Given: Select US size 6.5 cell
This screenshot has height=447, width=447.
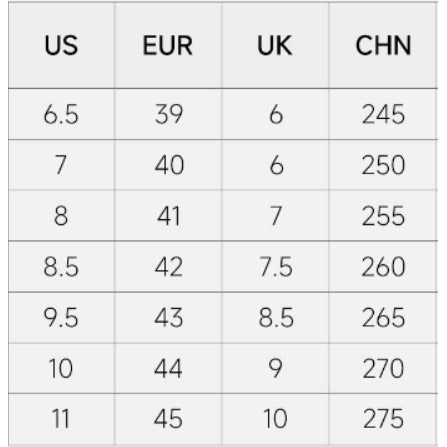Looking at the screenshot, I should pyautogui.click(x=62, y=114).
